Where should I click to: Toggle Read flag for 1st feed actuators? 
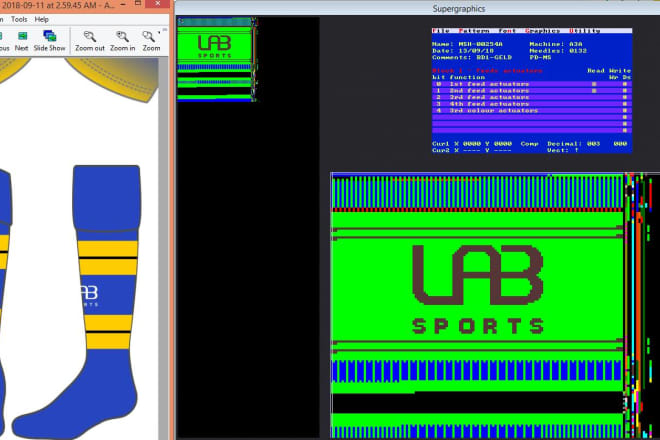click(594, 84)
